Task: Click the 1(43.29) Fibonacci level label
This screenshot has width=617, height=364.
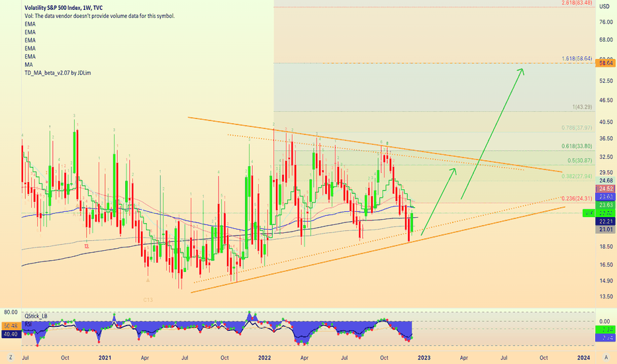Action: [582, 107]
